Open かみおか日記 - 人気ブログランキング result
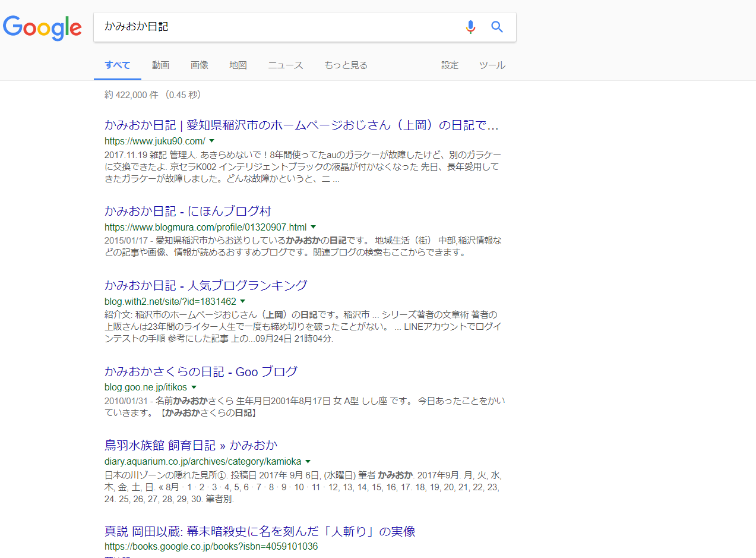Image resolution: width=756 pixels, height=558 pixels. coord(206,285)
